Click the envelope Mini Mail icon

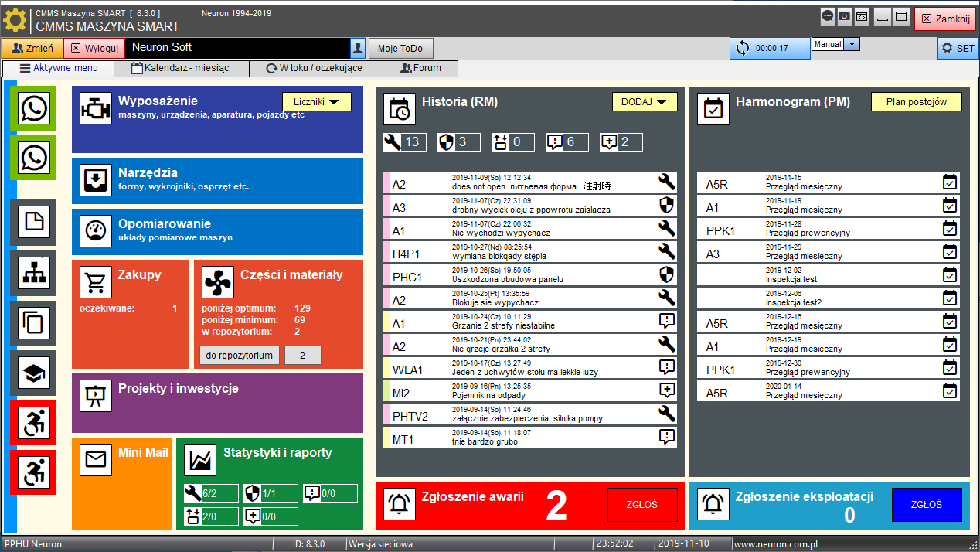click(x=96, y=460)
